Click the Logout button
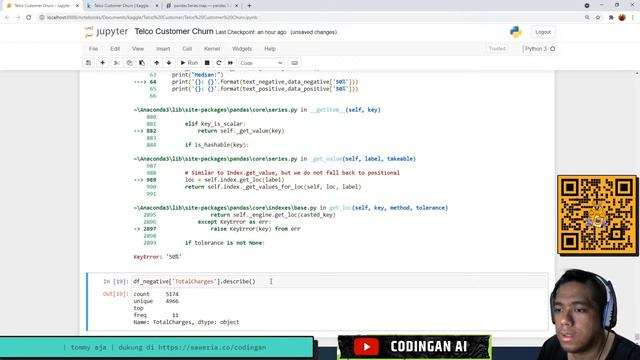The width and height of the screenshot is (640, 360). [x=543, y=32]
